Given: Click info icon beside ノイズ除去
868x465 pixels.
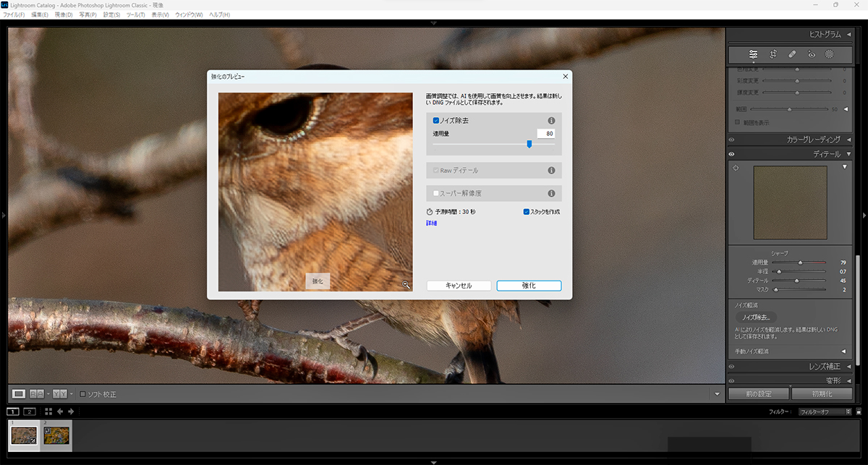Looking at the screenshot, I should (551, 121).
